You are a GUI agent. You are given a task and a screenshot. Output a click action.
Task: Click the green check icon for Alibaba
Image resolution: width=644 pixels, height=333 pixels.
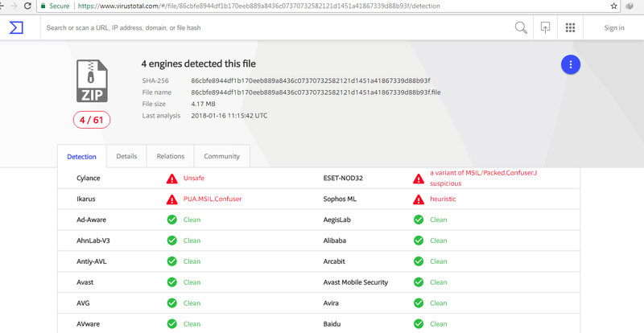(x=419, y=240)
